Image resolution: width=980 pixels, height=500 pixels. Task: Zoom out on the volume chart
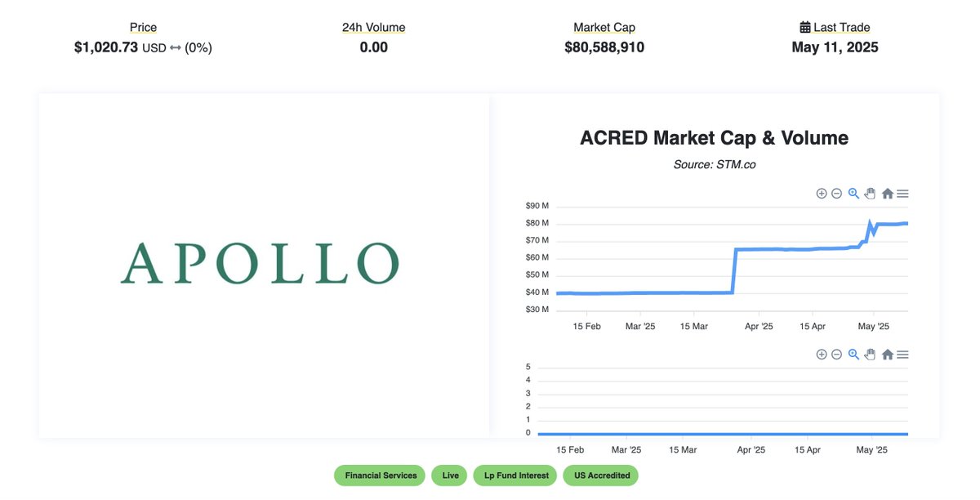click(837, 355)
